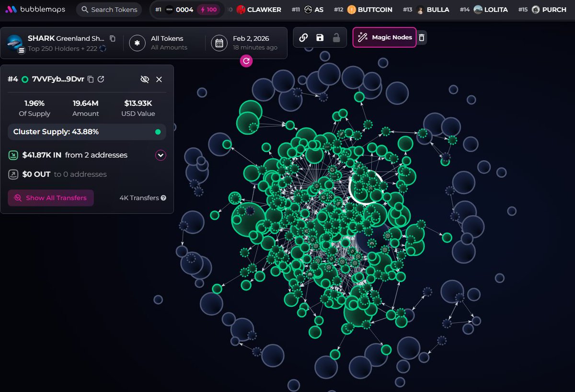This screenshot has height=392, width=575.
Task: Open 7VVFyb...9Dvr address in external explorer
Action: click(101, 79)
